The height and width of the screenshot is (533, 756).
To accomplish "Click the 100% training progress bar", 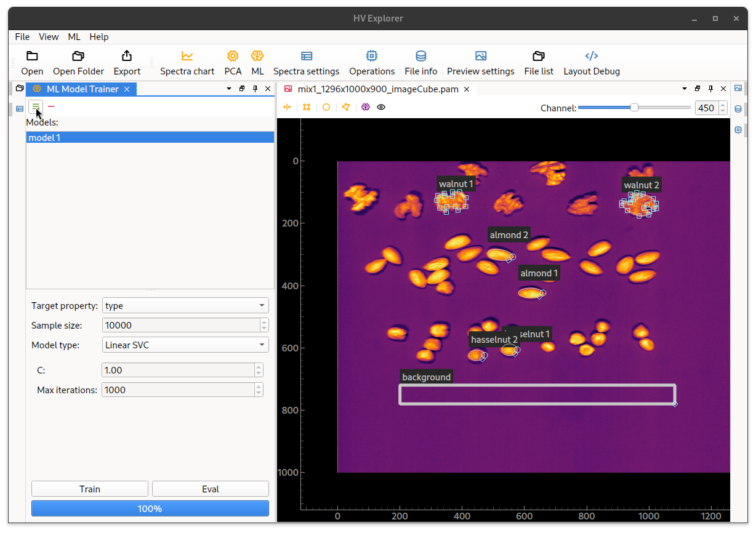I will [150, 508].
